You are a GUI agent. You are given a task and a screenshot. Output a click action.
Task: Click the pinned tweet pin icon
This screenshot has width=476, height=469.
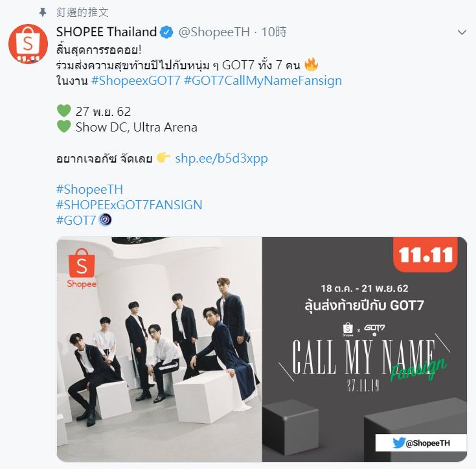click(43, 12)
